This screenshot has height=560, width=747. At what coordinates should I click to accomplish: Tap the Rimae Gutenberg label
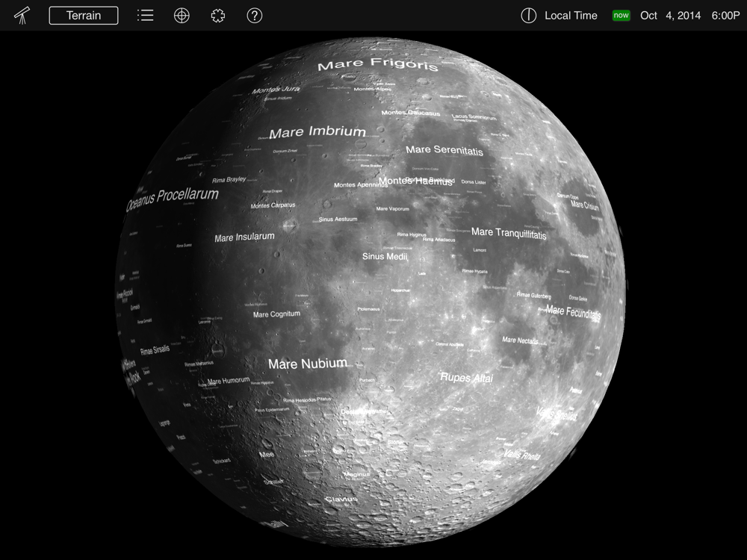coord(533,295)
